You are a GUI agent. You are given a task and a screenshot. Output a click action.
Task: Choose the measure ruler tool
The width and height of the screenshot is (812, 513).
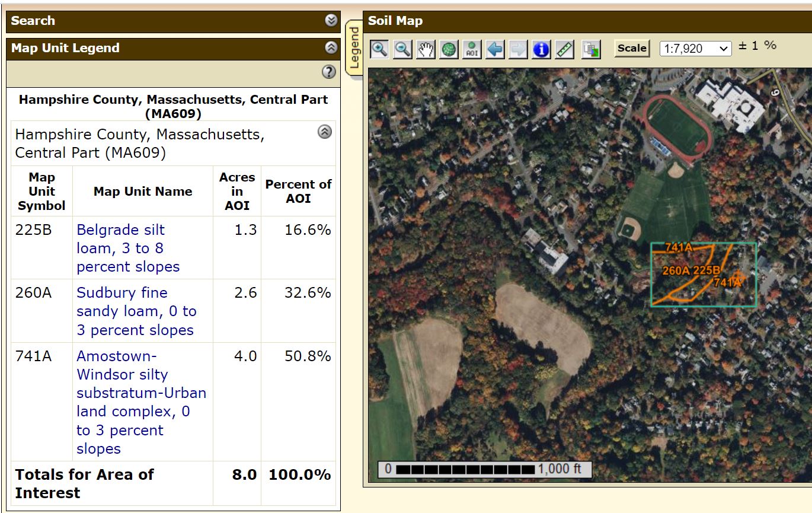pos(564,49)
